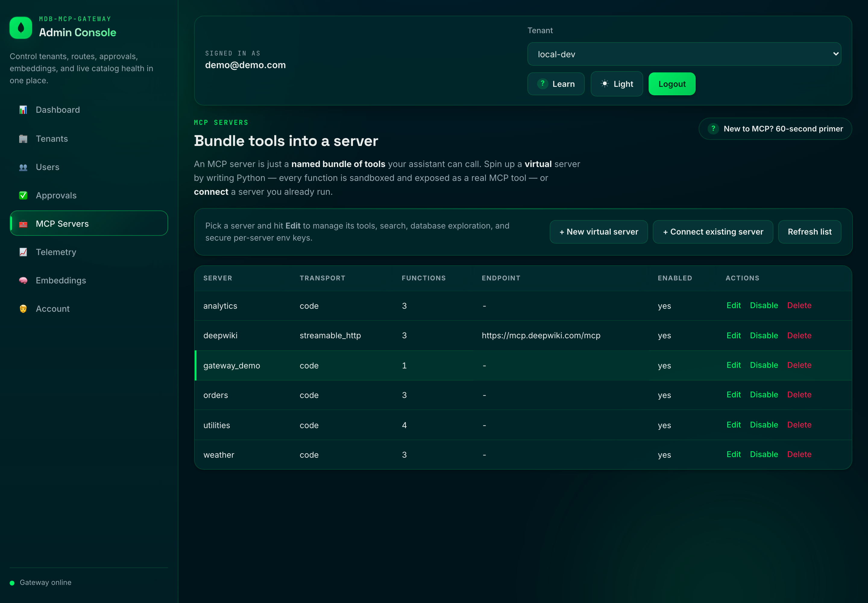Select MCP Servers in the sidebar

point(89,223)
